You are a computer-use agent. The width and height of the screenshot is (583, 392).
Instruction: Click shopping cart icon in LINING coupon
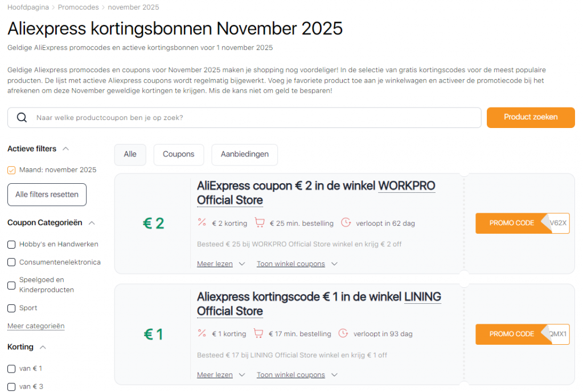pyautogui.click(x=258, y=333)
